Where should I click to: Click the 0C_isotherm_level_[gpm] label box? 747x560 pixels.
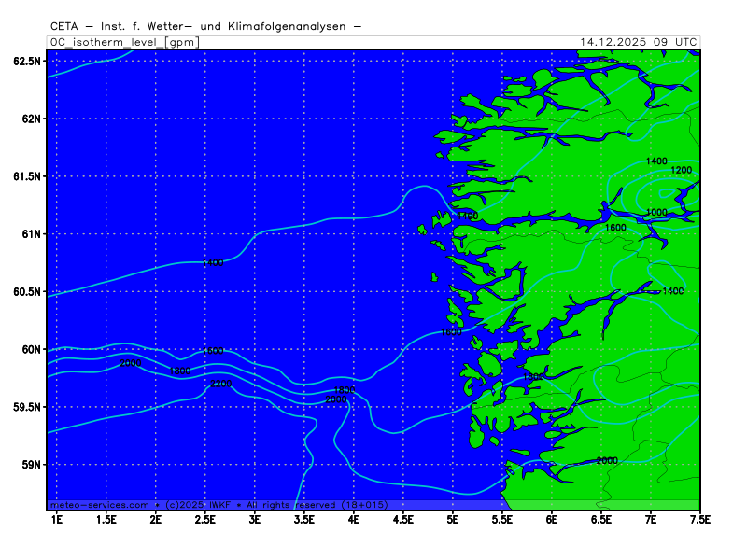tap(123, 42)
